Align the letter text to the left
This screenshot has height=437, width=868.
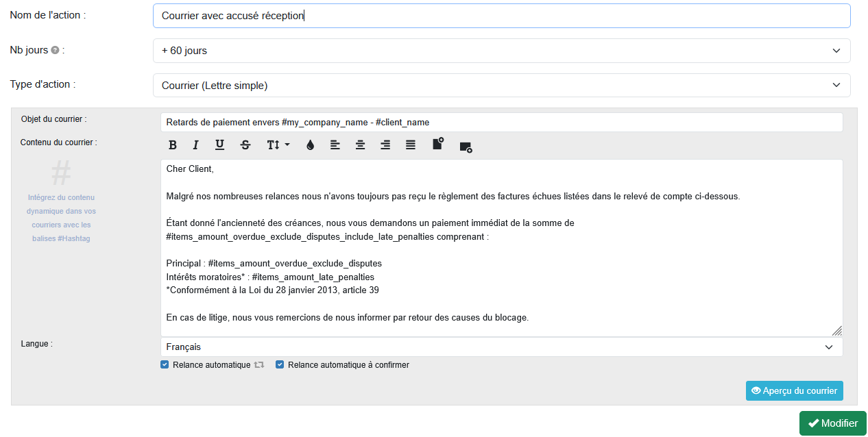[335, 145]
